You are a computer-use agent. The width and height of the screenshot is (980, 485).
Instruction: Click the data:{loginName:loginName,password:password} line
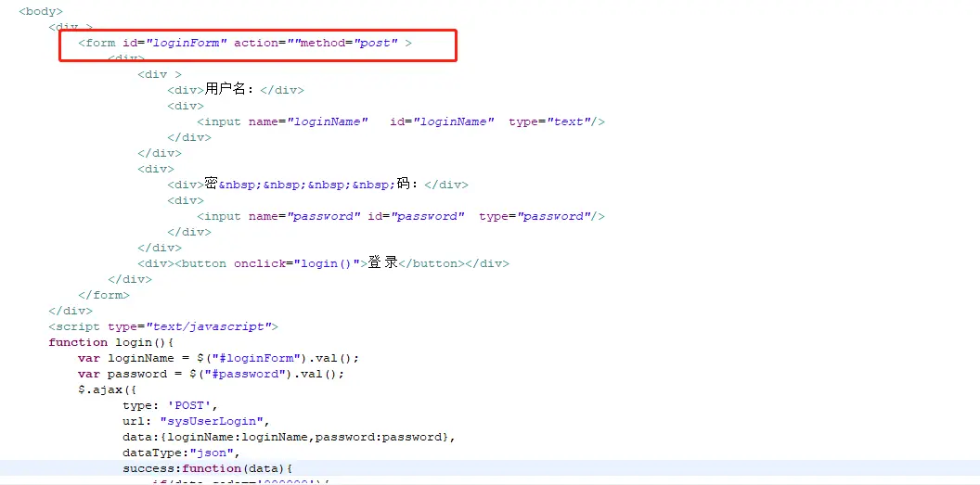tap(289, 437)
